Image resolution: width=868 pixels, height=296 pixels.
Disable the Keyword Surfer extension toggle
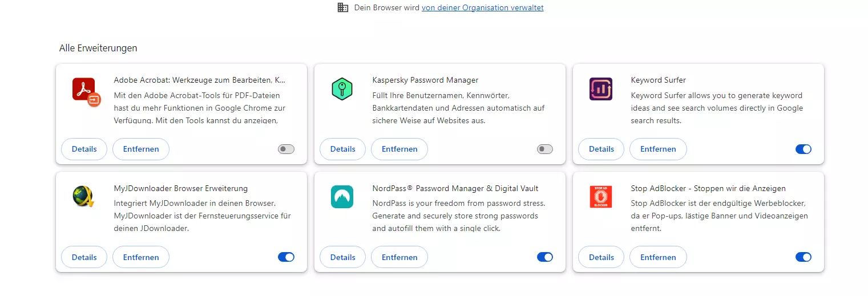coord(804,149)
